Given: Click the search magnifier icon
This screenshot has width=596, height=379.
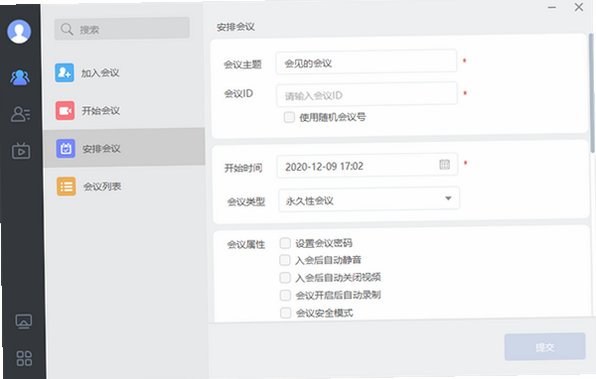Looking at the screenshot, I should click(x=67, y=29).
